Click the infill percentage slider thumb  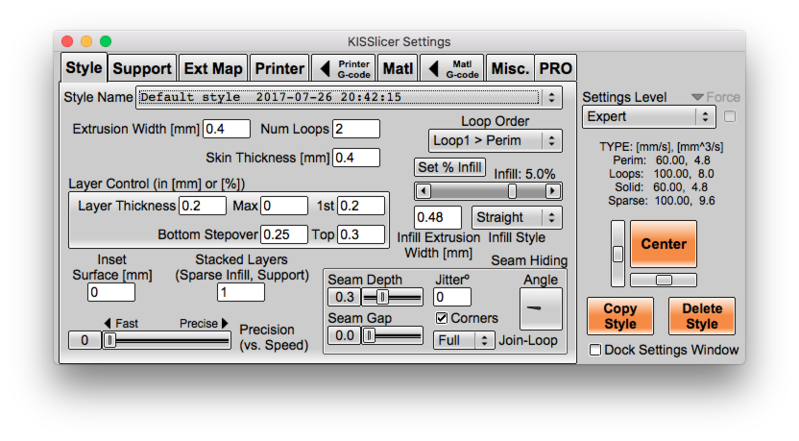(512, 191)
